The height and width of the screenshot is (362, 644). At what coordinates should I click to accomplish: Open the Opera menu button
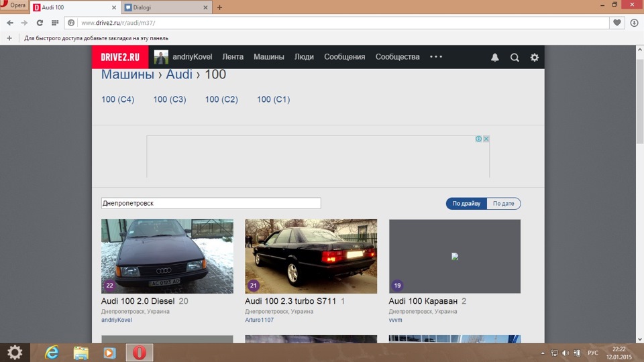pyautogui.click(x=14, y=6)
